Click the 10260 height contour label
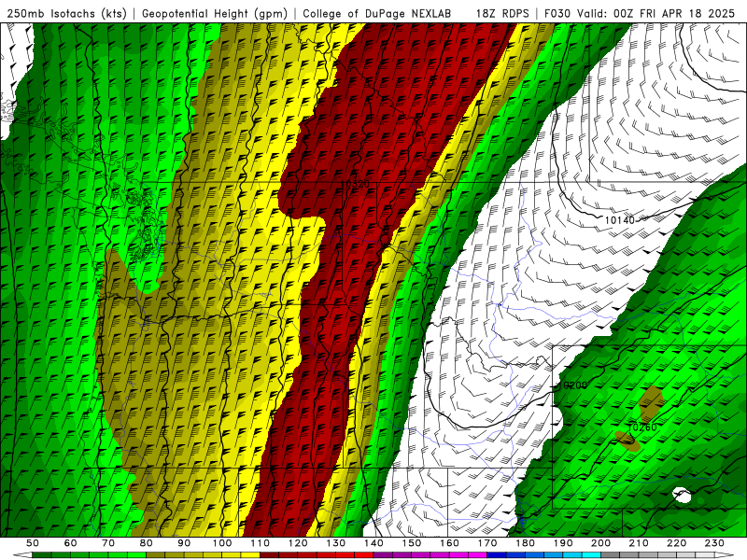This screenshot has width=747, height=560. [642, 427]
